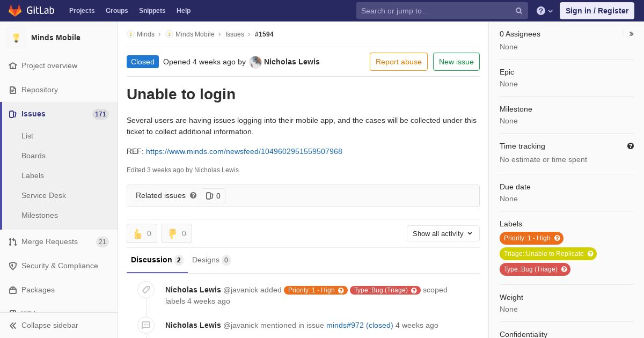Open the Boards sidebar item
644x338 pixels.
[x=33, y=156]
